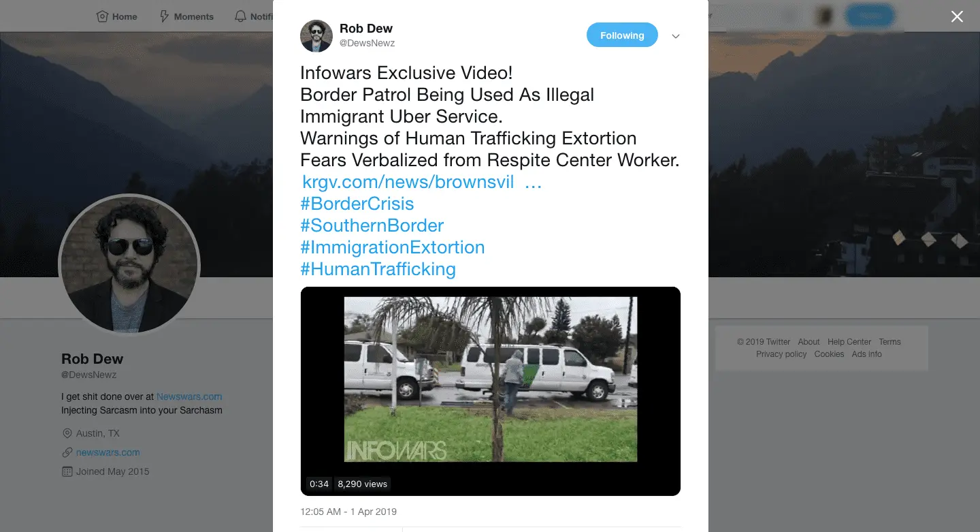Open the #HumanTrafficking hashtag
This screenshot has height=532, width=980.
[378, 269]
